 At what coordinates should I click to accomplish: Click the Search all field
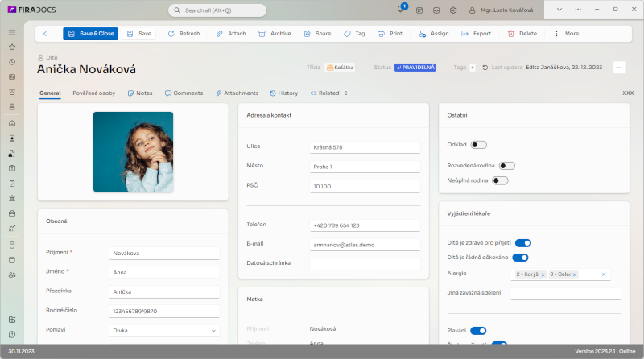[217, 10]
